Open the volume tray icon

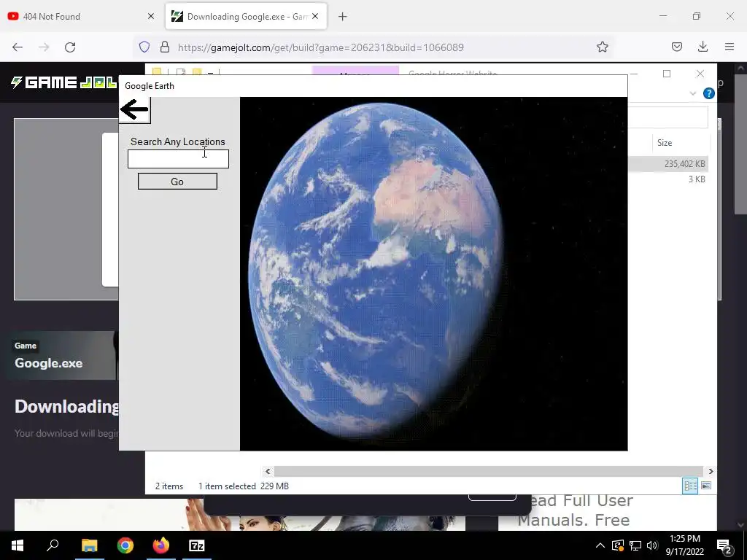click(x=652, y=545)
